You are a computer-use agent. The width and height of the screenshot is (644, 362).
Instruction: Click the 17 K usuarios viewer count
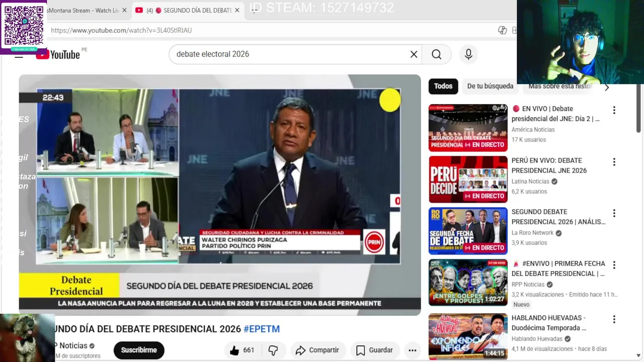tap(529, 140)
